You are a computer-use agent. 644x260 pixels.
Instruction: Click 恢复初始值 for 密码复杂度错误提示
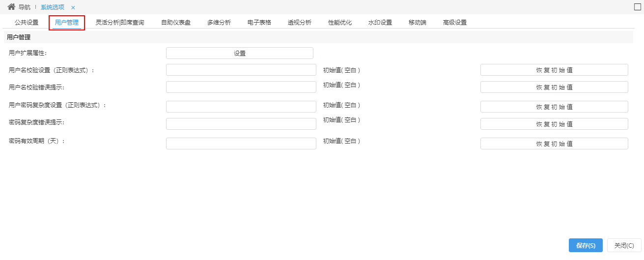pos(554,124)
